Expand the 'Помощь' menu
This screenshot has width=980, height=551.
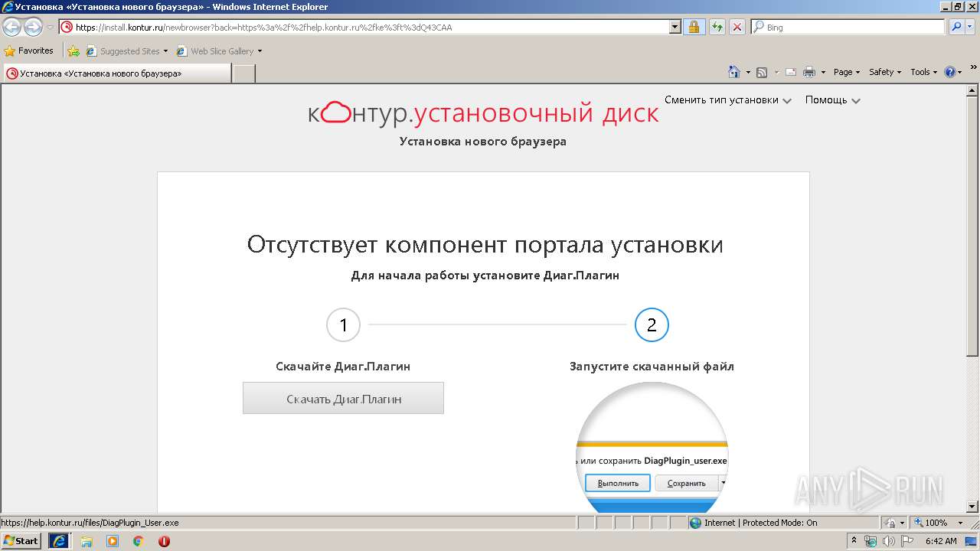832,100
